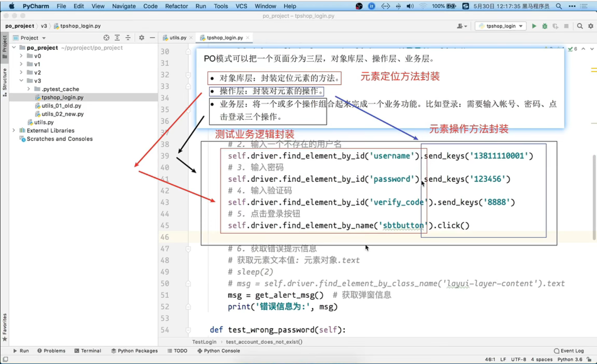Click the stop process square icon
Image resolution: width=597 pixels, height=364 pixels.
(566, 26)
